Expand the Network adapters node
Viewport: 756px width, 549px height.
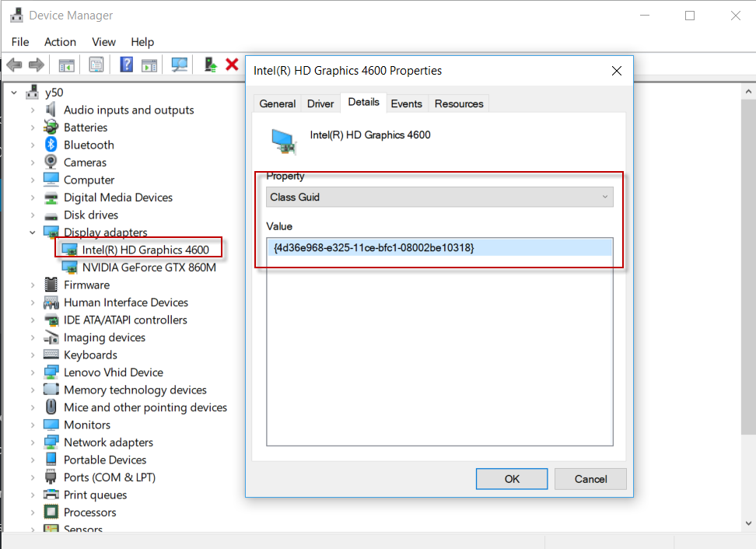pos(33,442)
